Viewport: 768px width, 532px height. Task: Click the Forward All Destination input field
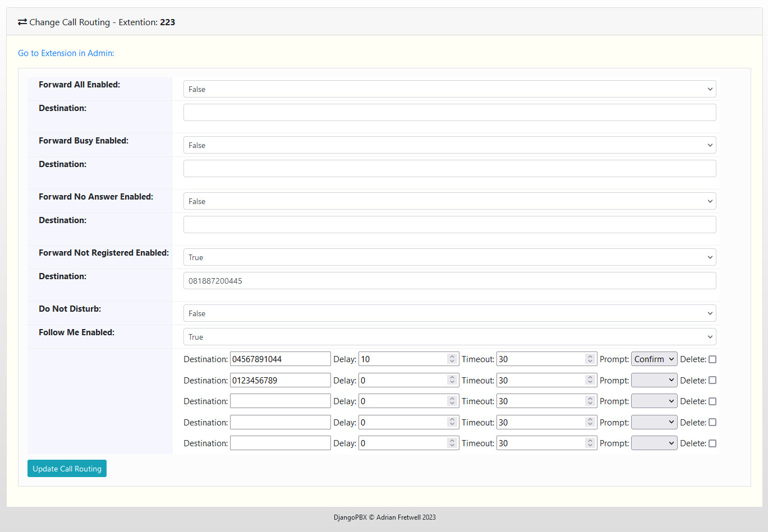(x=449, y=113)
